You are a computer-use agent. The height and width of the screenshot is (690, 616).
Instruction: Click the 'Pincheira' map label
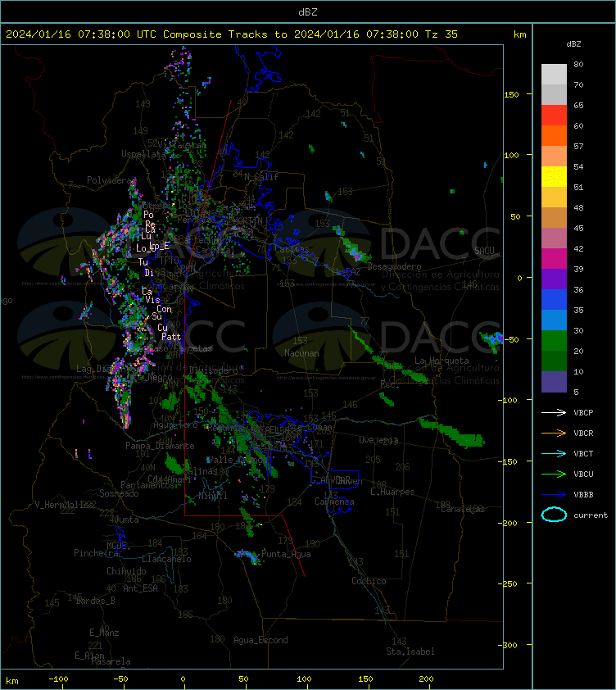click(96, 552)
